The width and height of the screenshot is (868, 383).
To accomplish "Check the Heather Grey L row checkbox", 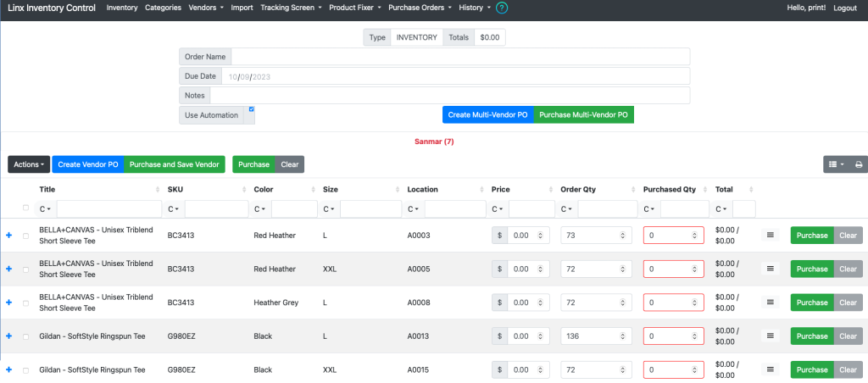I will click(x=25, y=303).
